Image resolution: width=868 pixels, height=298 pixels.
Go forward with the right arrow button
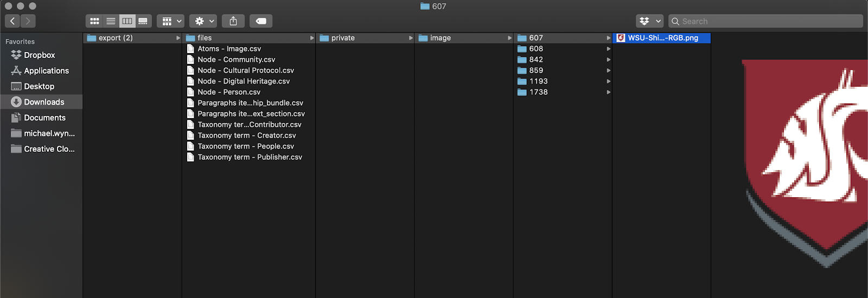(x=28, y=21)
